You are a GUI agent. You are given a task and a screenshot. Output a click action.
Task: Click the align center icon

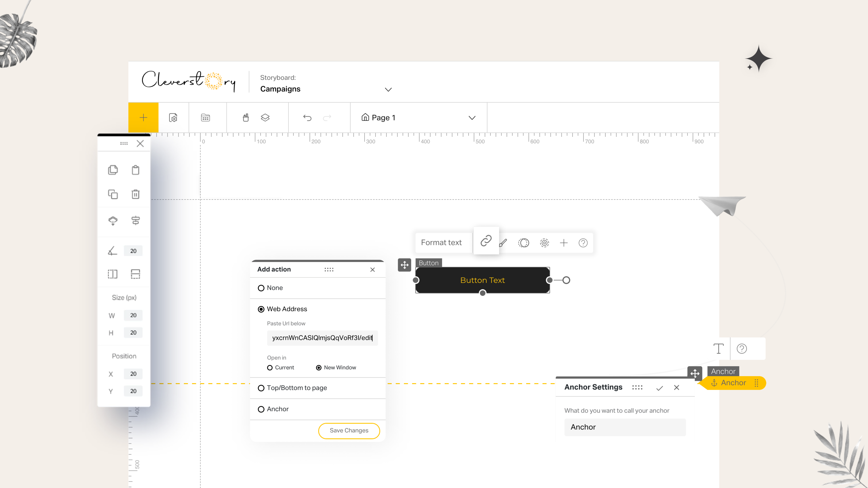(135, 221)
